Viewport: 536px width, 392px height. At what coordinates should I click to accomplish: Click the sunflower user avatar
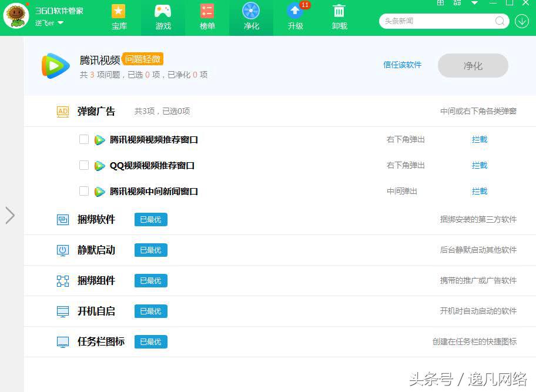point(16,16)
